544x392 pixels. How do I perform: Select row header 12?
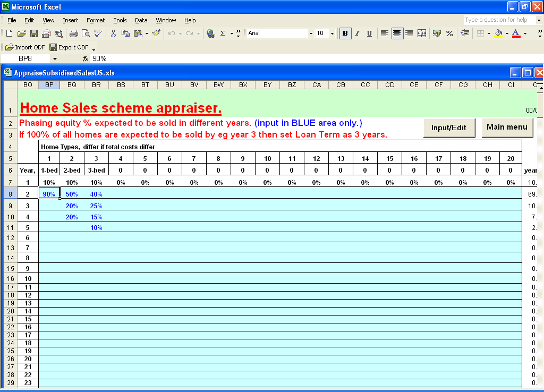(x=11, y=237)
